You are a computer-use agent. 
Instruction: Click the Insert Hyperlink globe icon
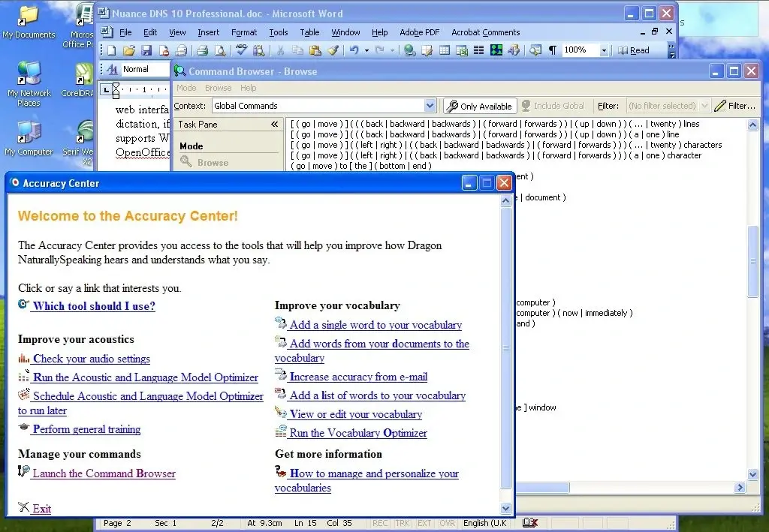point(409,50)
